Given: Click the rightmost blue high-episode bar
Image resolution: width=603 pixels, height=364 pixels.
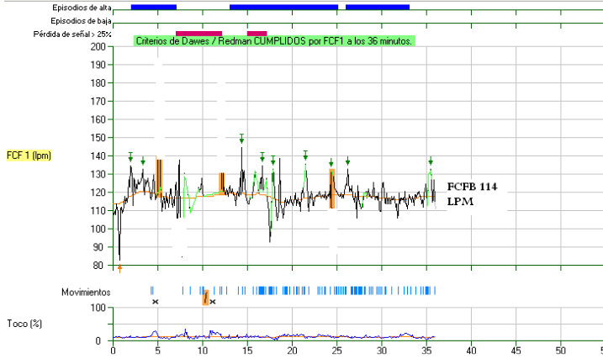Looking at the screenshot, I should 378,7.
